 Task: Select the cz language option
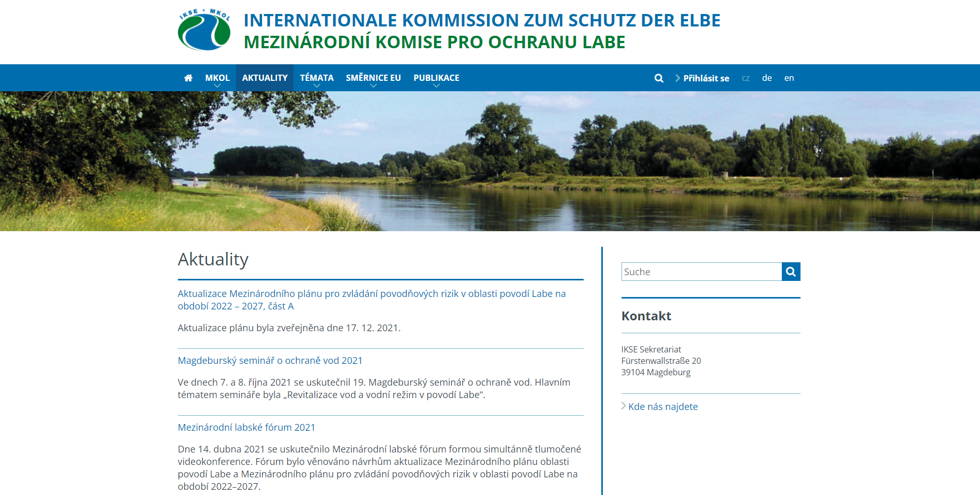click(746, 78)
